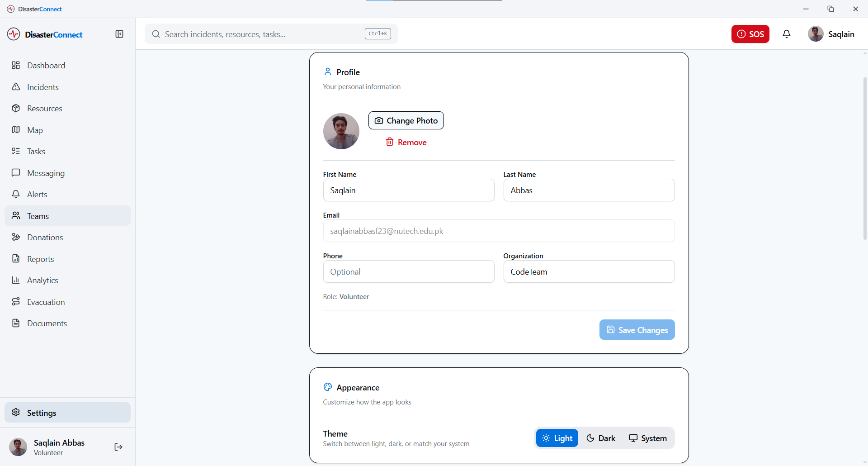Navigate to Messaging in sidebar
Screen dimensions: 868x466
(46, 173)
